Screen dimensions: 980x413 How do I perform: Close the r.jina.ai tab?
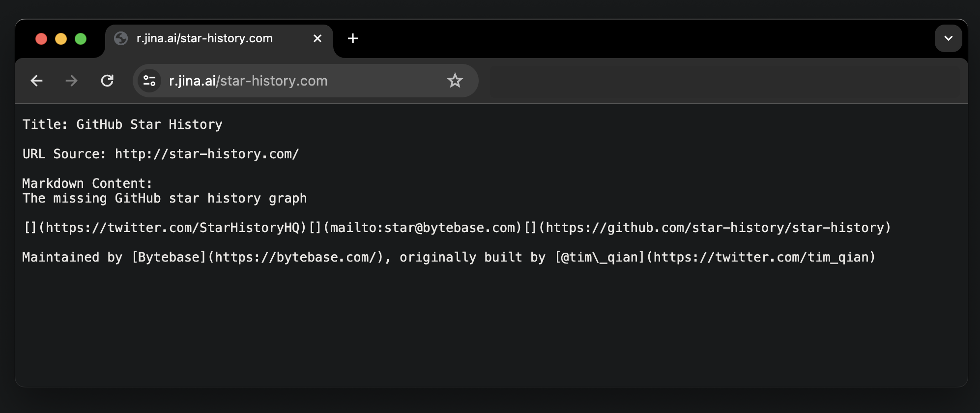pos(317,38)
